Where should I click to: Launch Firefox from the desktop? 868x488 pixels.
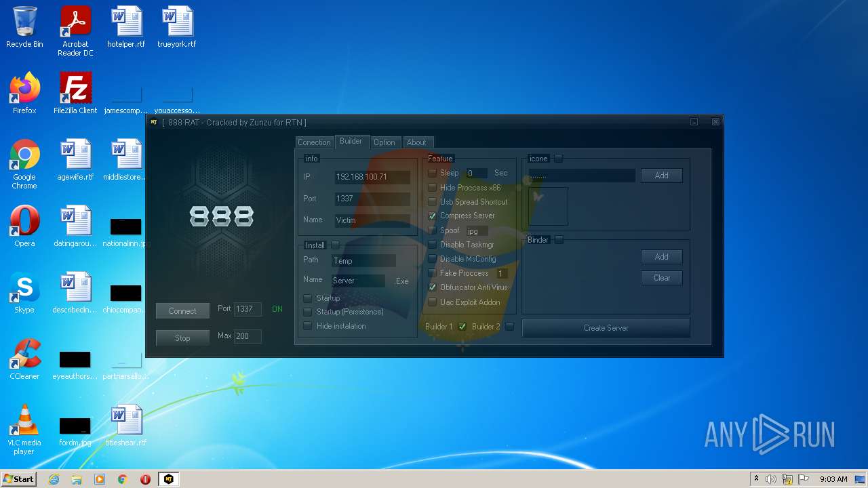(24, 94)
